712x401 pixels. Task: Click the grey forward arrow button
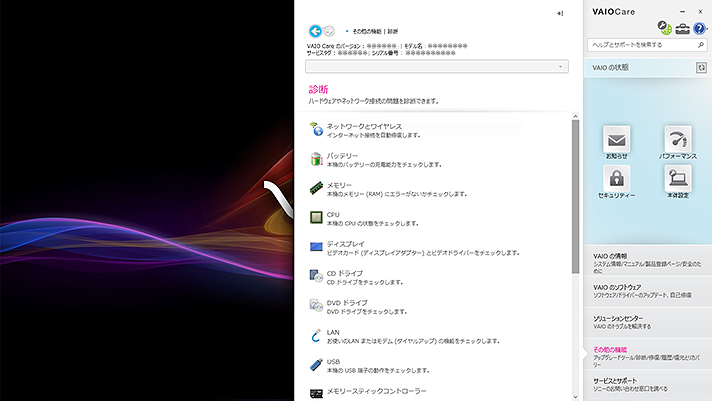tap(329, 32)
